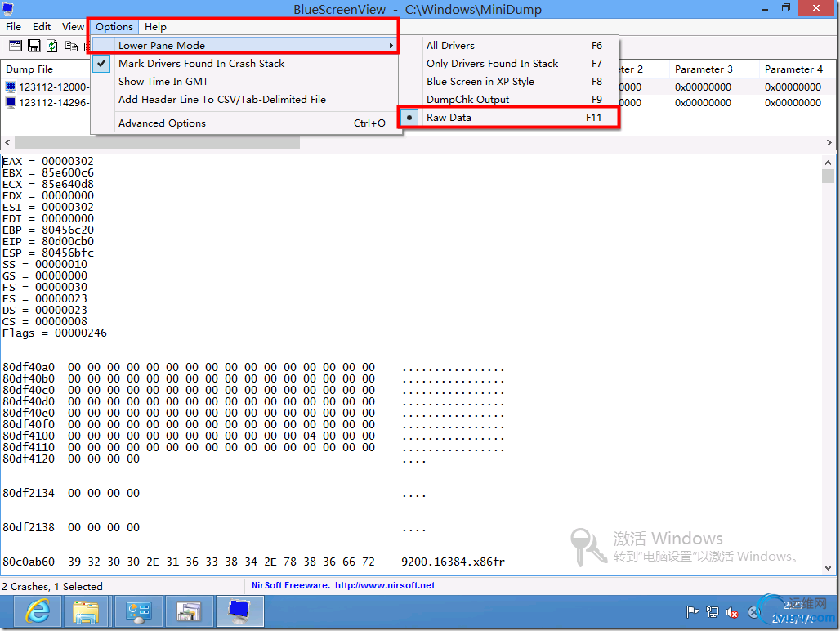Click the 80c0ab60 memory address row
The height and width of the screenshot is (631, 840).
tap(253, 562)
